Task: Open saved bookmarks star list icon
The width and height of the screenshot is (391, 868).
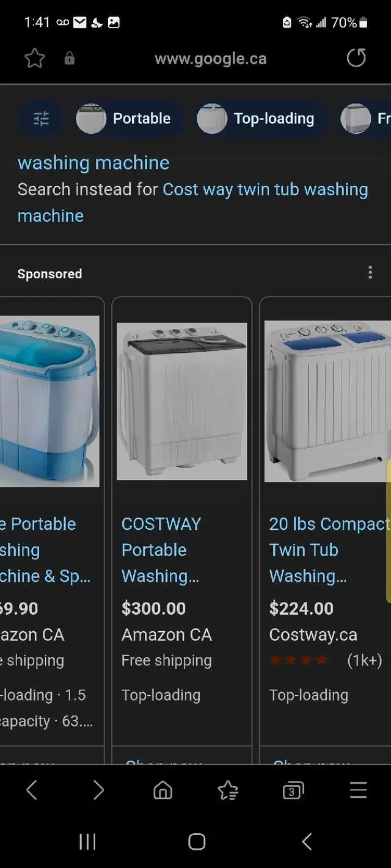Action: (x=228, y=790)
